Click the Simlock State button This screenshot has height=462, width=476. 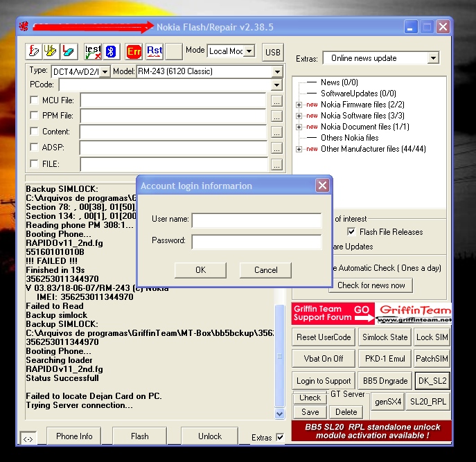point(385,337)
